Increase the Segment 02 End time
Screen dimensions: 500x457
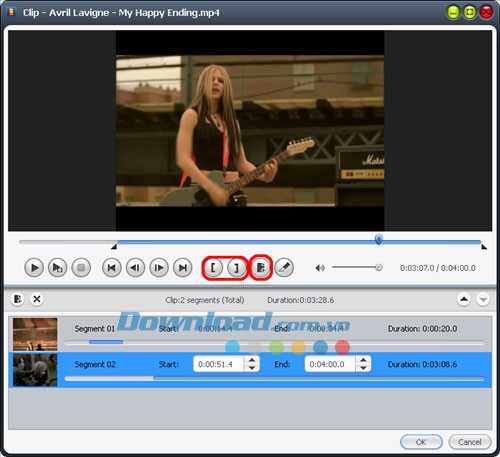(x=363, y=360)
